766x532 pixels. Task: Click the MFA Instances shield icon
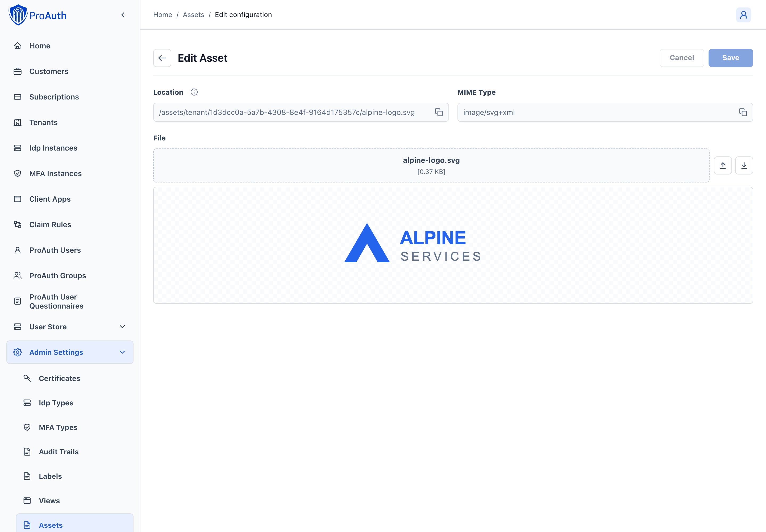[18, 173]
